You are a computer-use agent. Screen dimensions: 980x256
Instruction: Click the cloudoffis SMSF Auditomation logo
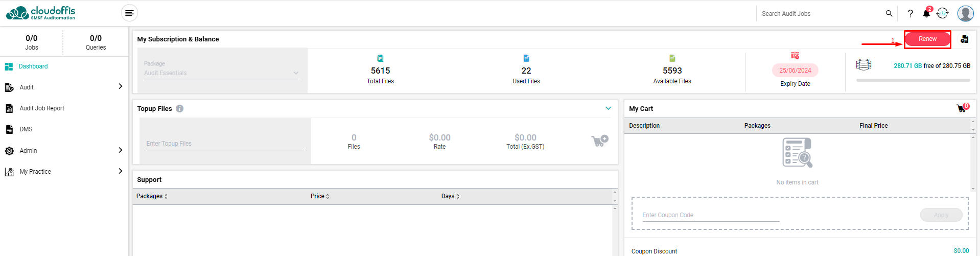click(x=40, y=13)
